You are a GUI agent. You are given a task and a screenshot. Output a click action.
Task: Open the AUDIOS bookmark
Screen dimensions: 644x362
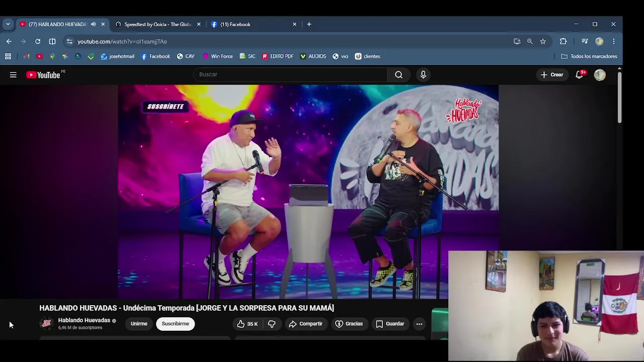313,56
